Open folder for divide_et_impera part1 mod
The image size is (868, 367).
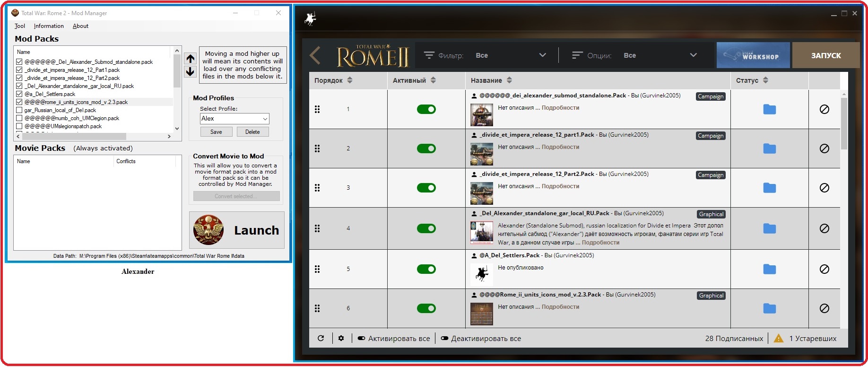click(769, 149)
